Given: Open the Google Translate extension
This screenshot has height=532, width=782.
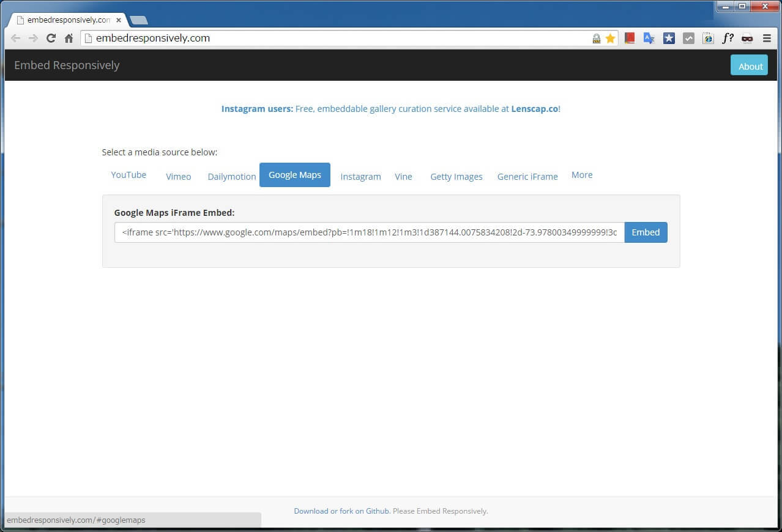Looking at the screenshot, I should (649, 39).
